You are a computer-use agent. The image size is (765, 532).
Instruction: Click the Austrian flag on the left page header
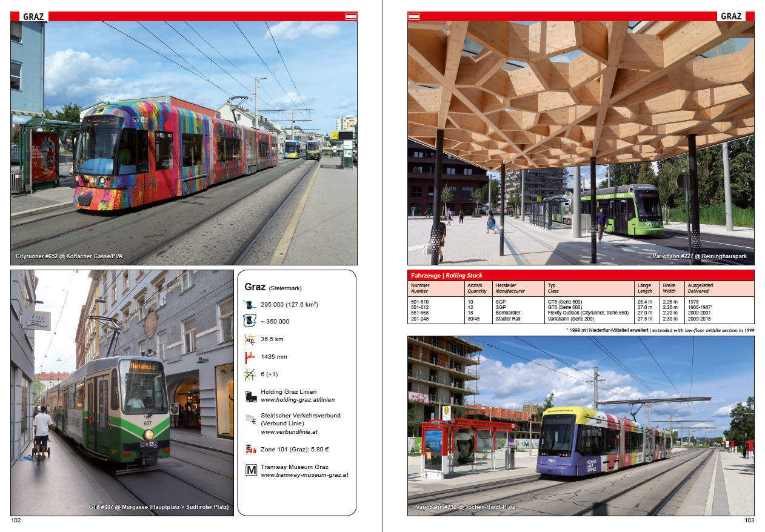click(350, 16)
